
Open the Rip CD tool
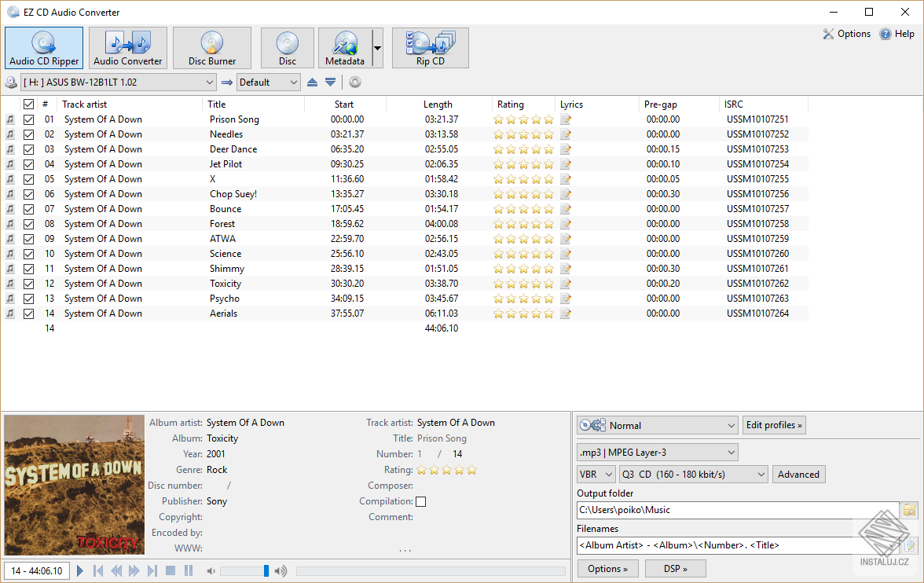(x=430, y=47)
